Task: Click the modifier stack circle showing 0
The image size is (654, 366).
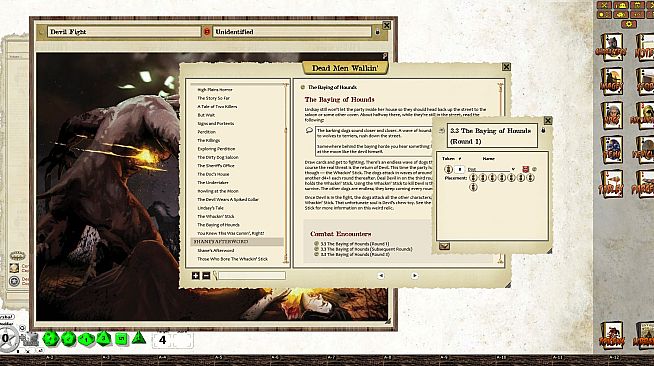Action: 6,338
